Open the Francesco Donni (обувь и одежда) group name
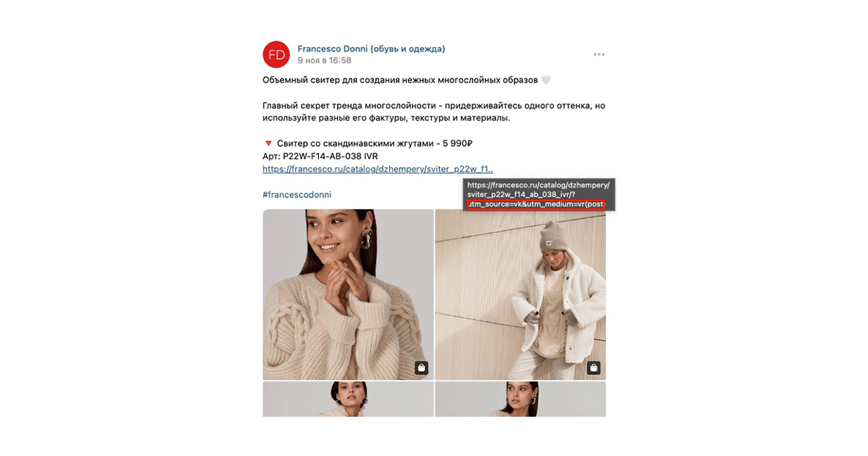The height and width of the screenshot is (456, 868). (371, 48)
